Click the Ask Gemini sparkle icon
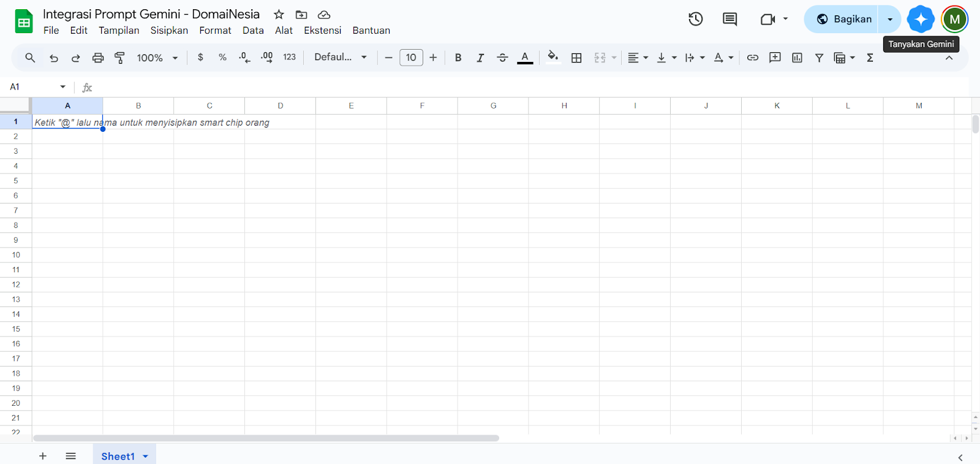980x464 pixels. coord(920,19)
